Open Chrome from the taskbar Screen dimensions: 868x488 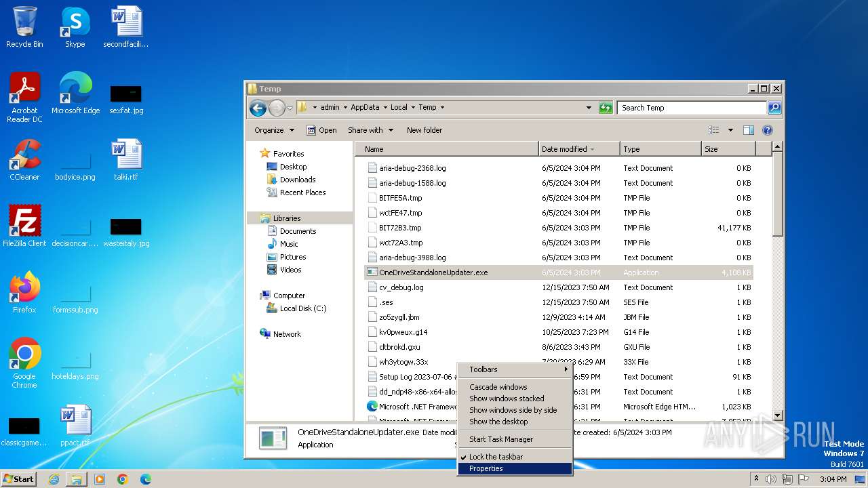pyautogui.click(x=123, y=479)
